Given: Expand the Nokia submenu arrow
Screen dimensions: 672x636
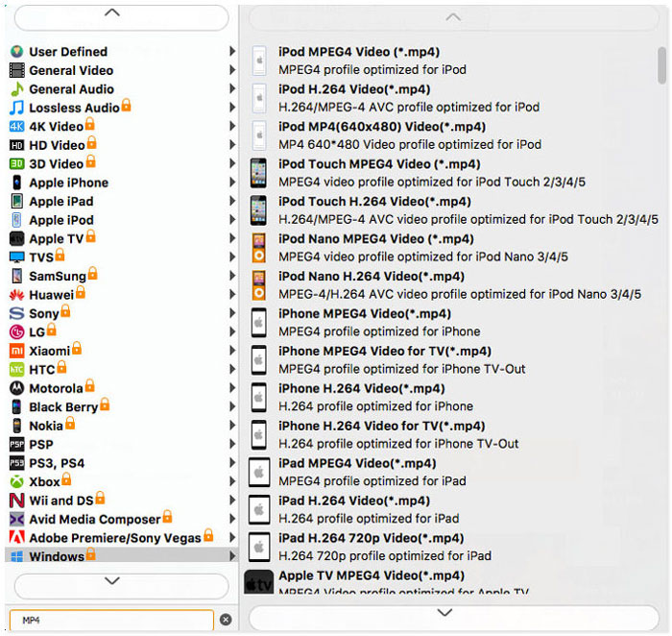Looking at the screenshot, I should pyautogui.click(x=232, y=426).
